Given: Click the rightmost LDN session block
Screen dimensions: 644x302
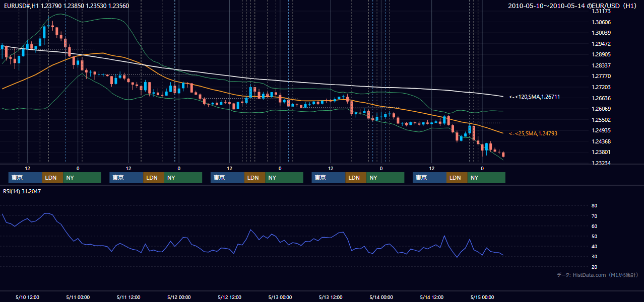Looking at the screenshot, I should (x=457, y=178).
